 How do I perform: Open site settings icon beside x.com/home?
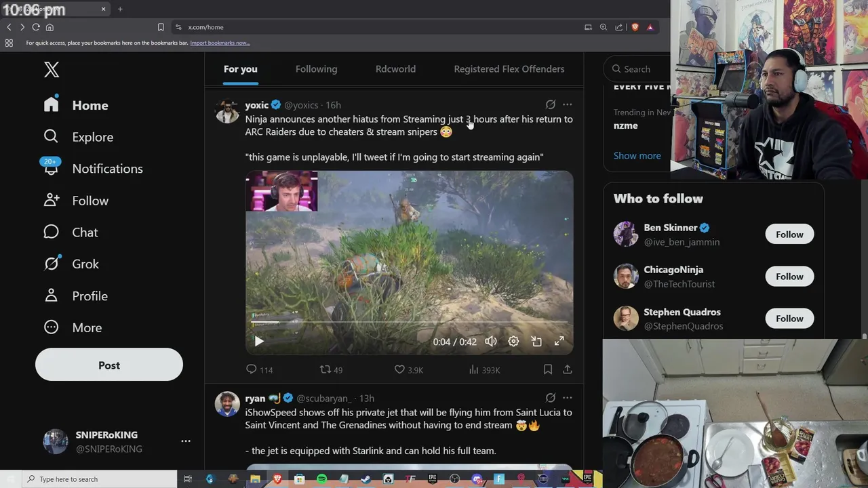(178, 27)
